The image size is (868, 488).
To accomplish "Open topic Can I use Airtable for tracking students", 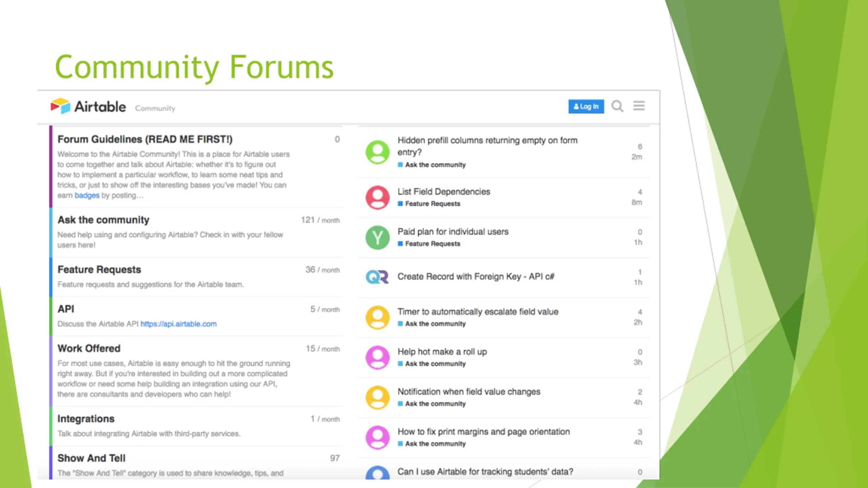I will pyautogui.click(x=485, y=472).
